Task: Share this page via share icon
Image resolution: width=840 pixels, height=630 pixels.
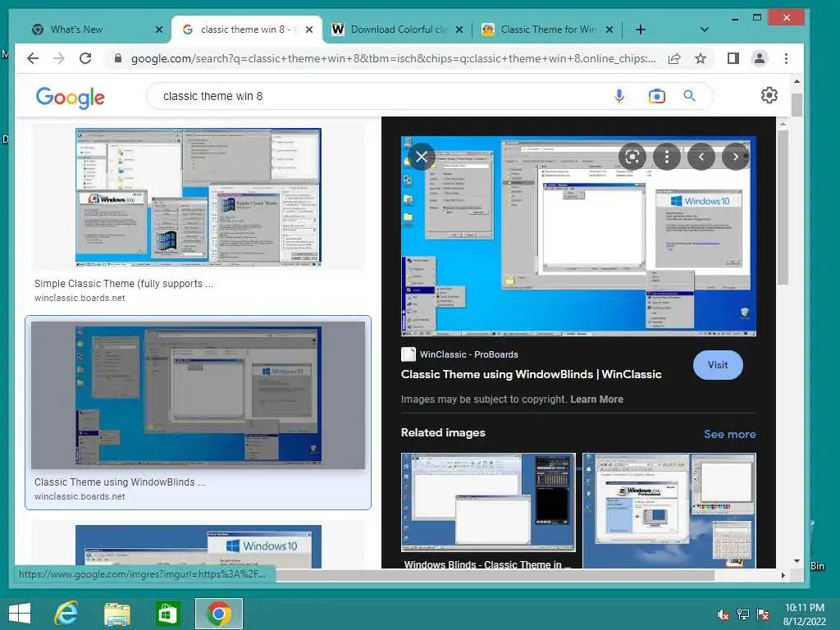Action: click(x=674, y=58)
